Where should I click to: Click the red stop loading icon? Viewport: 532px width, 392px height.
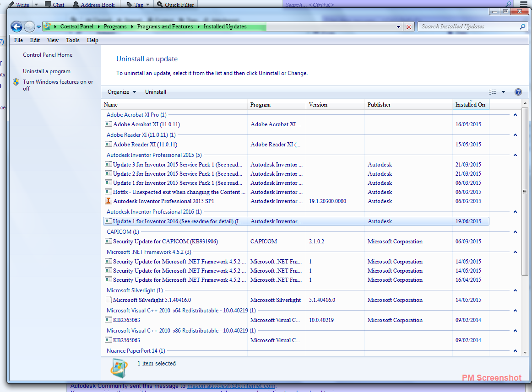409,27
